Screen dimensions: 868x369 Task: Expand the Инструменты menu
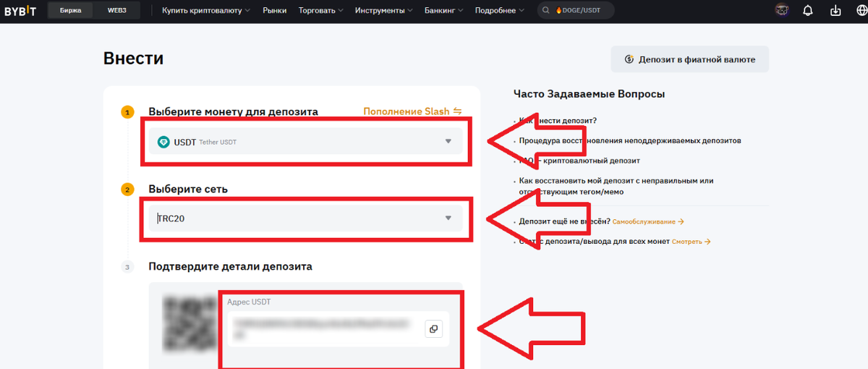(x=384, y=11)
